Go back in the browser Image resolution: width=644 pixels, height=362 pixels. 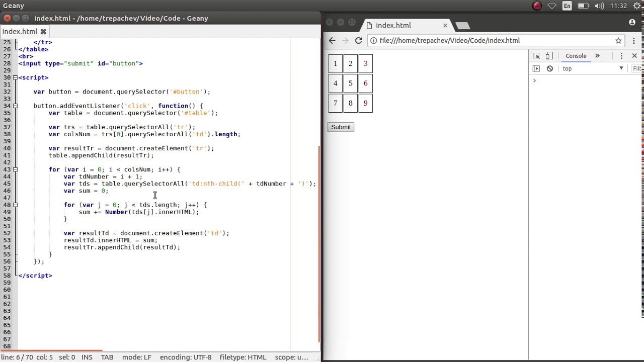(x=332, y=41)
